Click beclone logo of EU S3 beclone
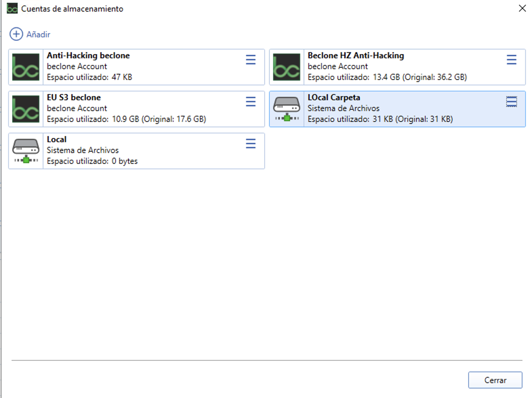This screenshot has height=398, width=532. coord(26,109)
